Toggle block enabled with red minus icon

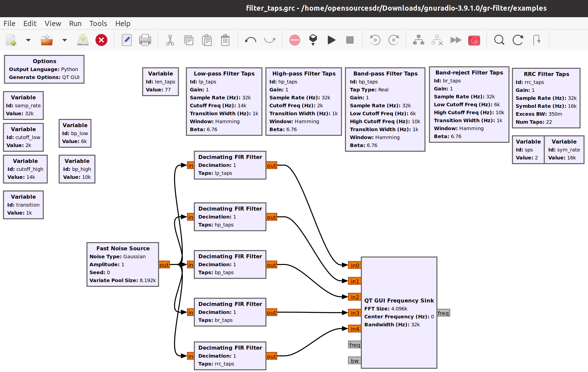[x=294, y=40]
